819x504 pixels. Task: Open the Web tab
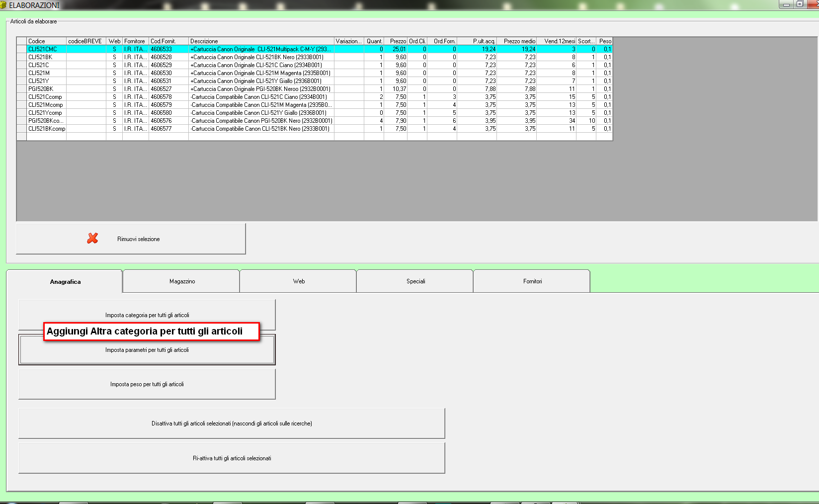click(299, 281)
